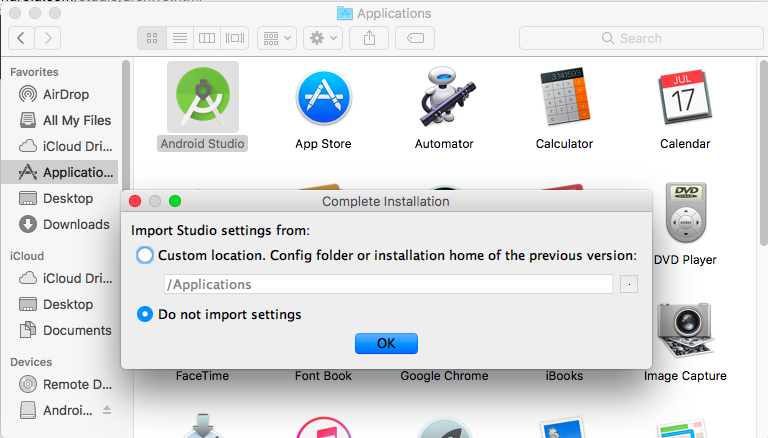Click OK in Complete Installation dialog
The width and height of the screenshot is (768, 438).
[x=386, y=343]
